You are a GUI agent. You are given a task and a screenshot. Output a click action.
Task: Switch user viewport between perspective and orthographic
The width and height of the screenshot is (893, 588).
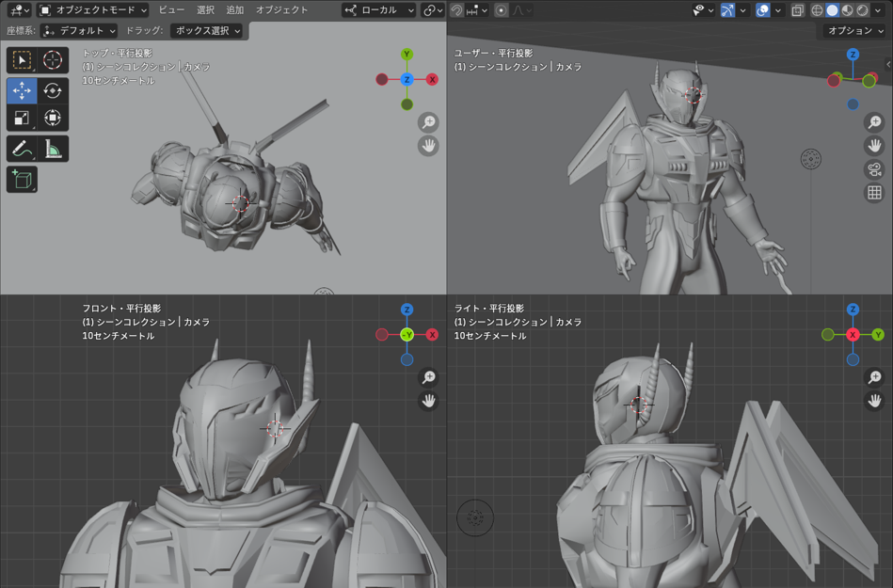874,193
